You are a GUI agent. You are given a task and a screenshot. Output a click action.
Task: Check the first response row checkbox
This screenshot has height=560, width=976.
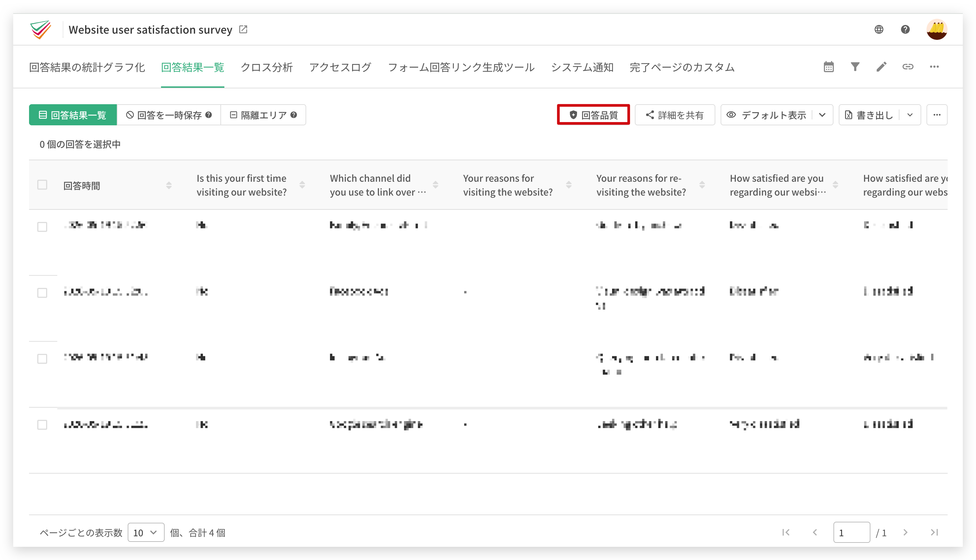click(x=42, y=227)
